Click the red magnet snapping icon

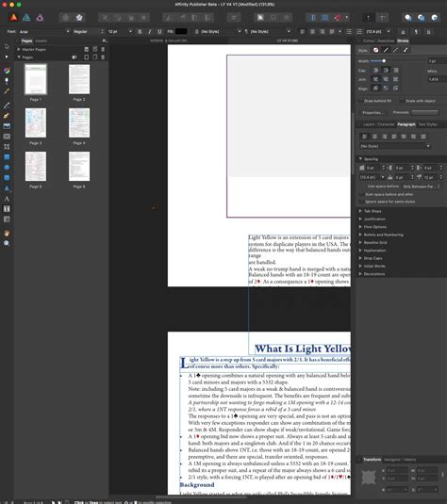[x=338, y=18]
